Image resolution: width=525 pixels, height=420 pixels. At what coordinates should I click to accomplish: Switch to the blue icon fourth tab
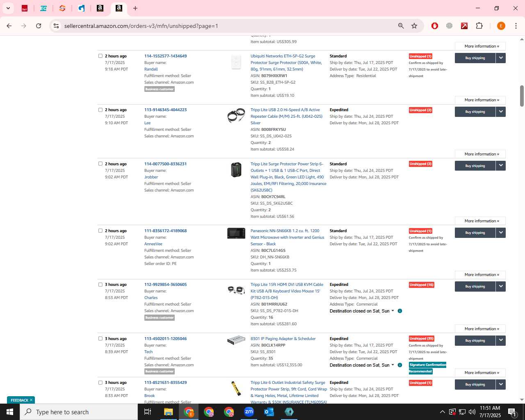81,8
